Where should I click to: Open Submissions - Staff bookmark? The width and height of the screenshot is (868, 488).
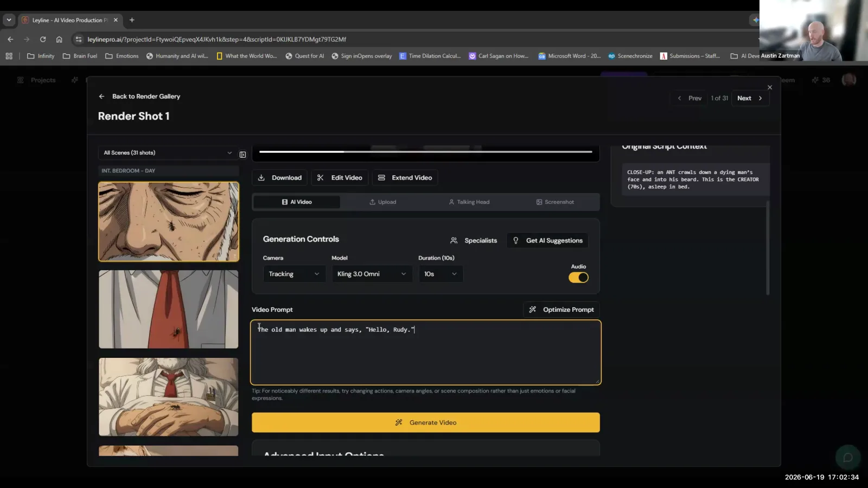point(690,56)
